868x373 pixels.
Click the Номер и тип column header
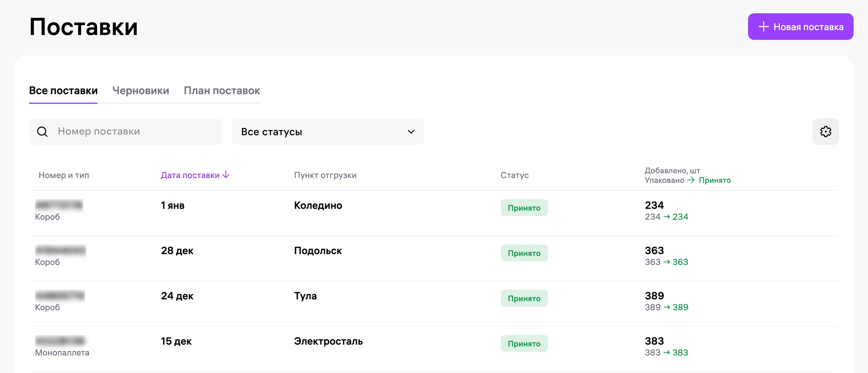(x=64, y=175)
